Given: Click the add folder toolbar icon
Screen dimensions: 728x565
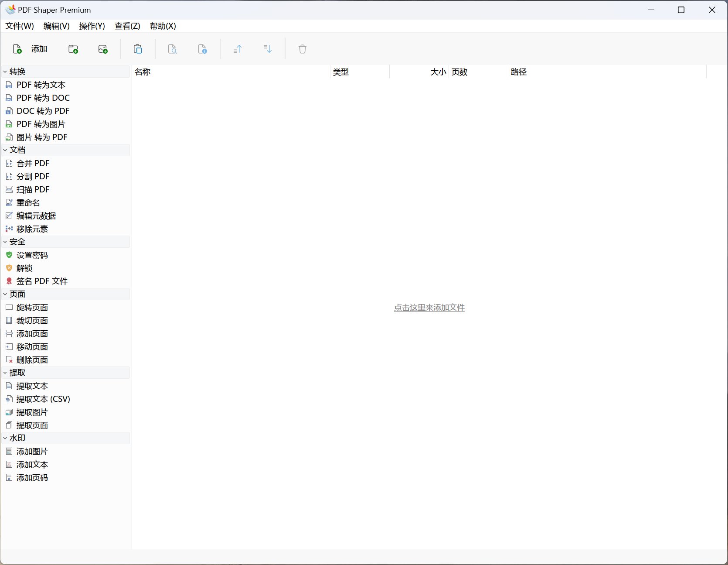Looking at the screenshot, I should tap(73, 49).
